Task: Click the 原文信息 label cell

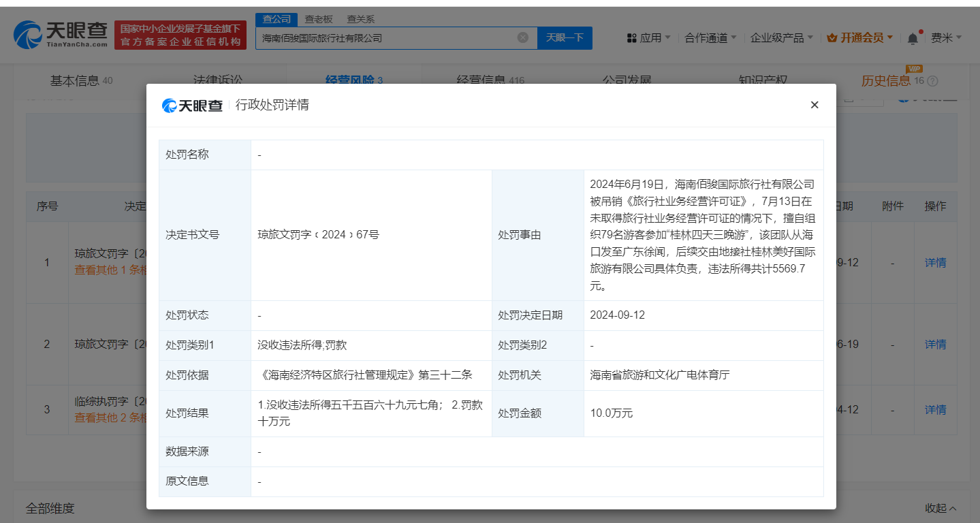Action: (x=205, y=481)
